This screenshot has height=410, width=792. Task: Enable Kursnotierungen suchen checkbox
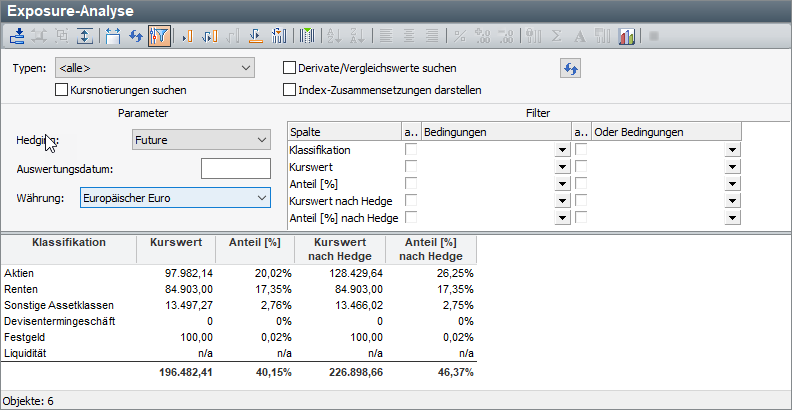(62, 89)
